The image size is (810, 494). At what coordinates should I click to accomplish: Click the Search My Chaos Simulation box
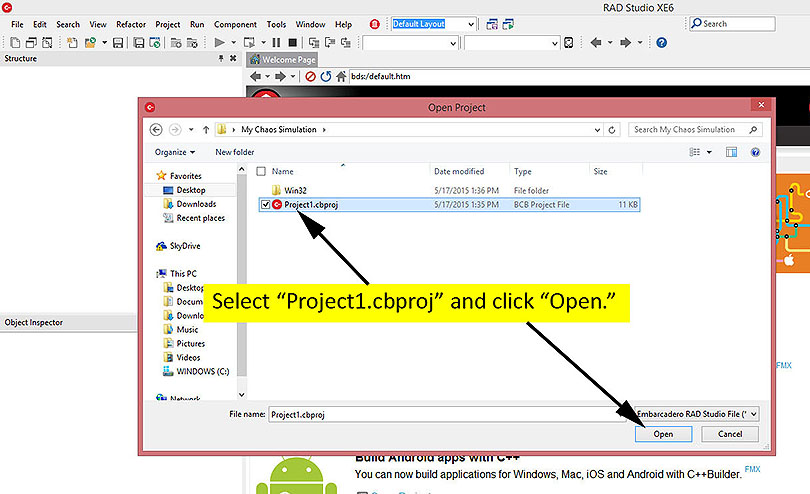coord(695,130)
